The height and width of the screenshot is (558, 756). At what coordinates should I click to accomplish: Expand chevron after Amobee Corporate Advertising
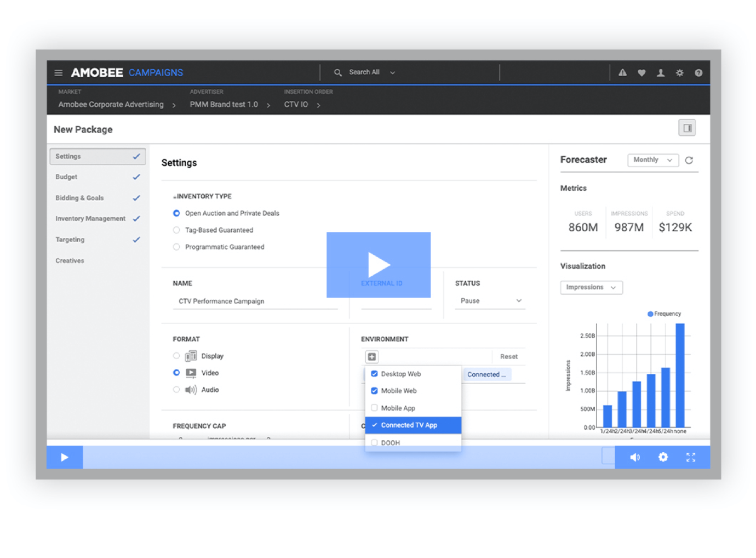coord(174,105)
